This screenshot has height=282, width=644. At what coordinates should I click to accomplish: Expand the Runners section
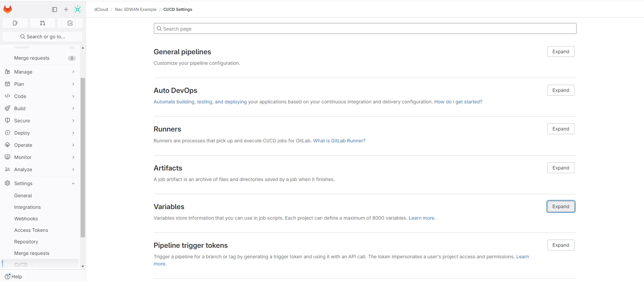[561, 129]
